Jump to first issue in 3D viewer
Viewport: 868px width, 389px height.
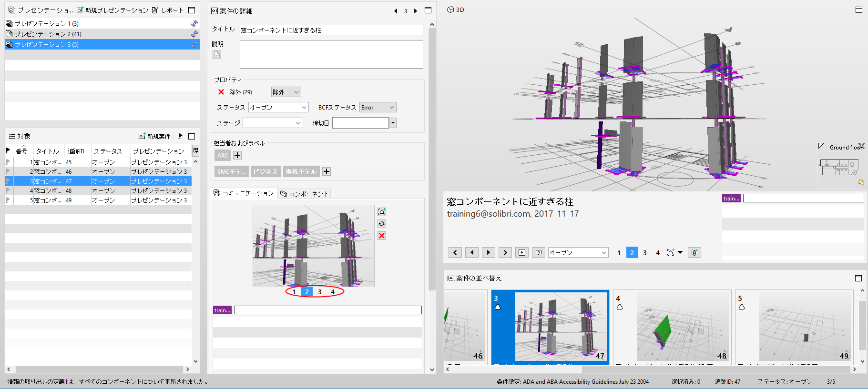(455, 252)
